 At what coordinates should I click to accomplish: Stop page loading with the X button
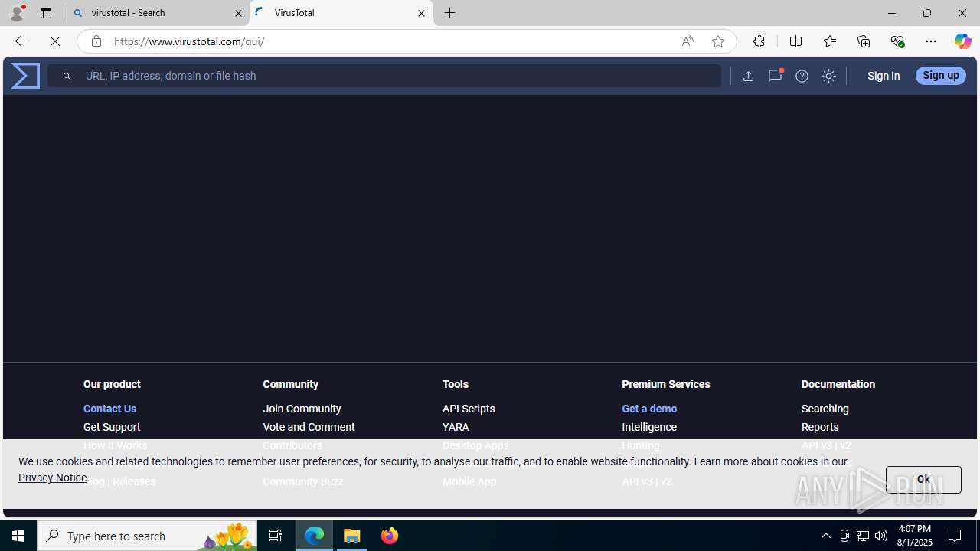click(55, 41)
